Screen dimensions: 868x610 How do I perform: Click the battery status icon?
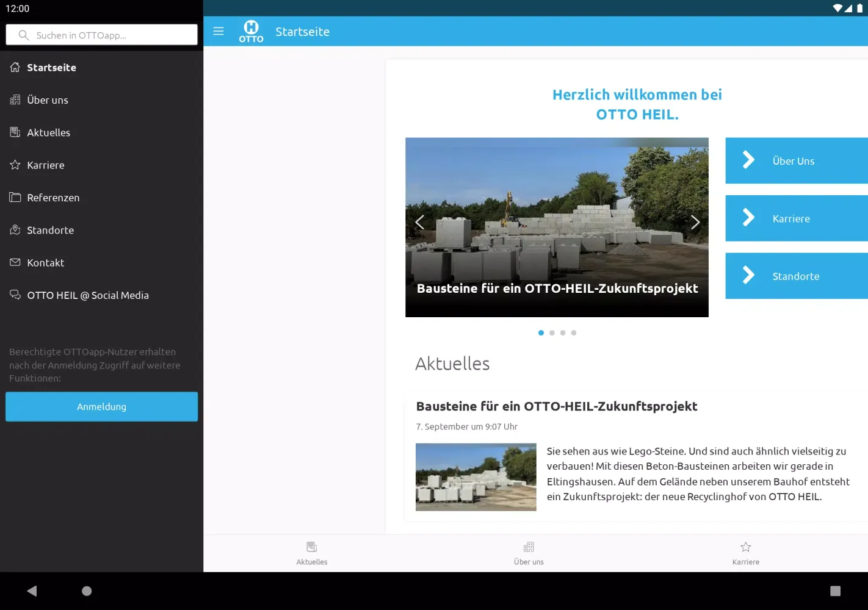tap(859, 8)
